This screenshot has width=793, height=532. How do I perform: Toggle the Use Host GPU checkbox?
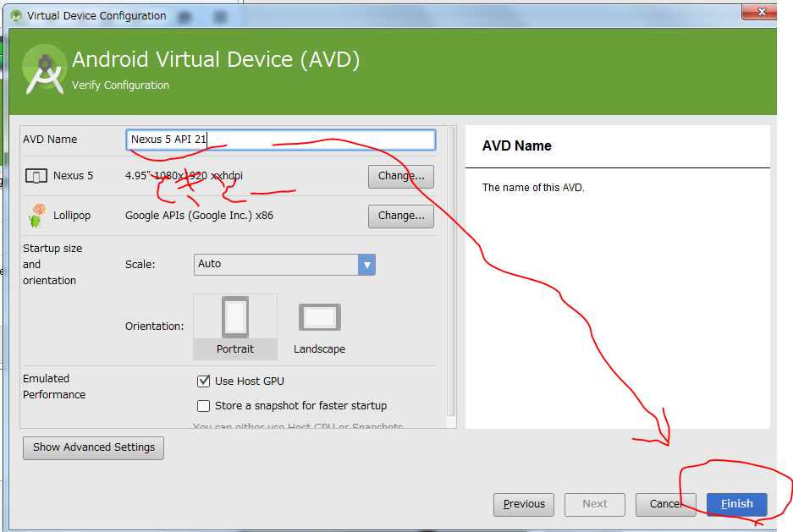point(203,381)
